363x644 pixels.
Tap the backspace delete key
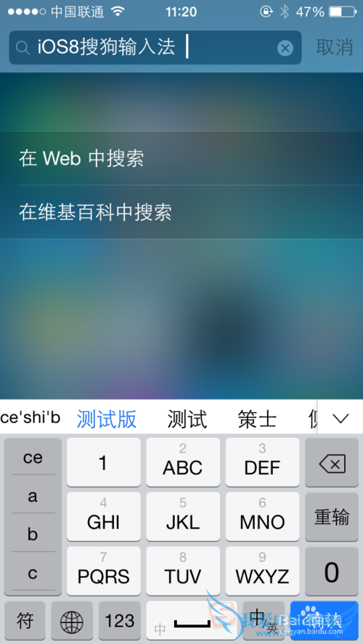tap(332, 464)
